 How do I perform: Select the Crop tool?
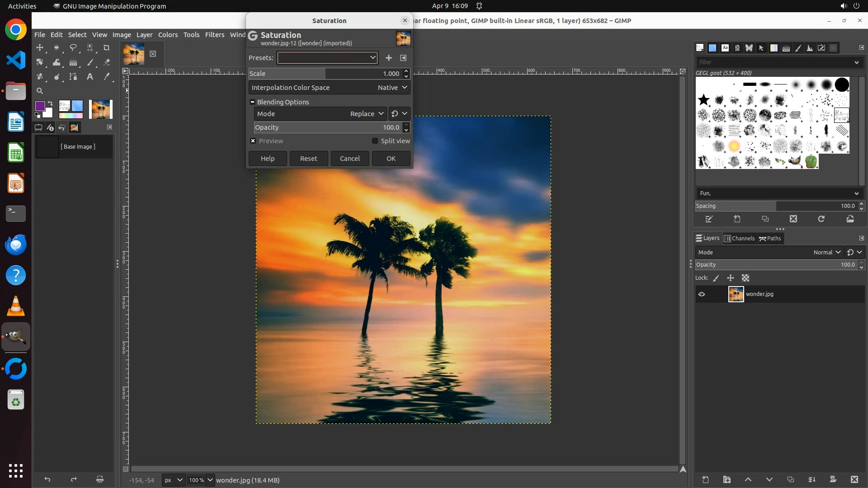click(107, 48)
